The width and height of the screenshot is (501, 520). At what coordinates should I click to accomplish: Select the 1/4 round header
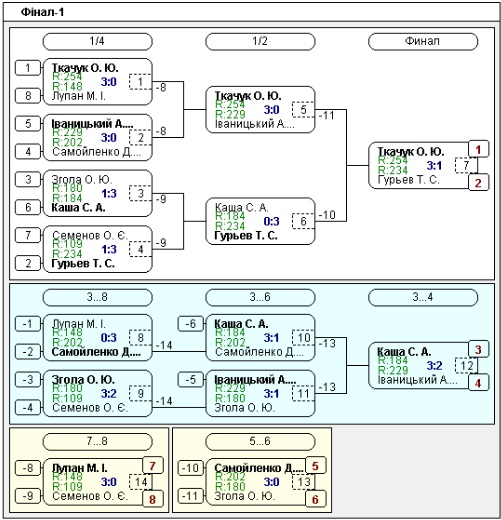[97, 41]
